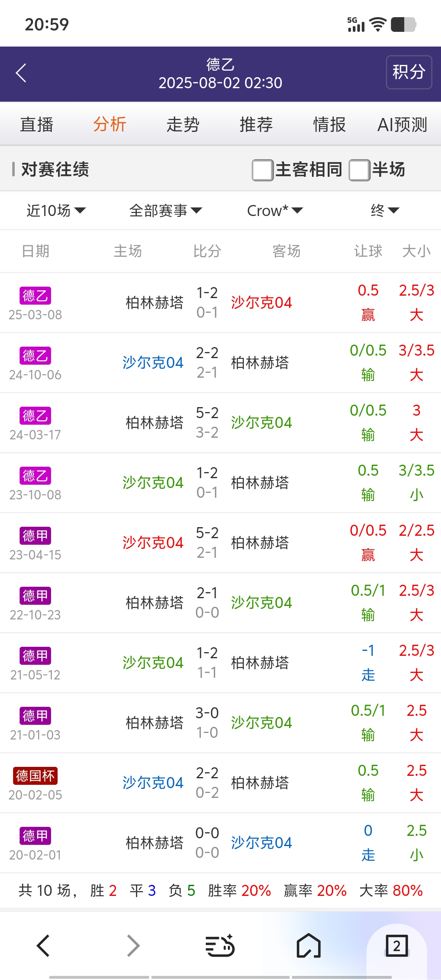
Task: Open the tabs switcher showing 2
Action: (396, 945)
